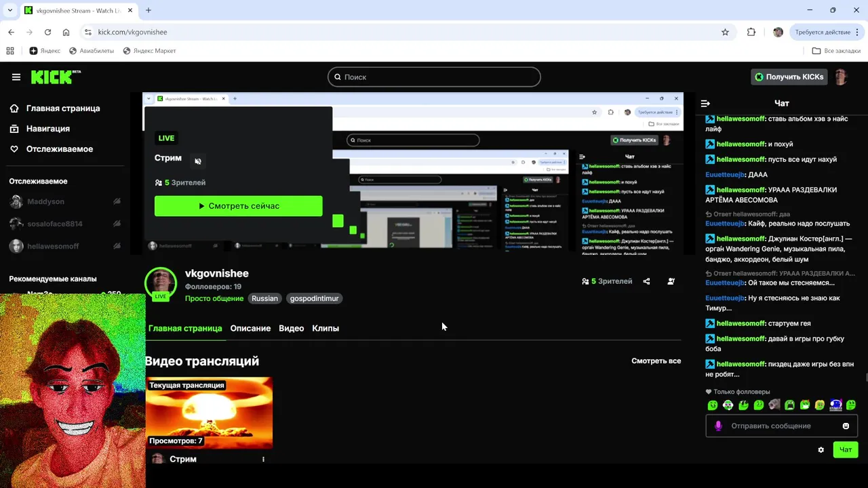Image resolution: width=868 pixels, height=488 pixels.
Task: Open Яндекс Маркет bookmark
Action: point(149,51)
